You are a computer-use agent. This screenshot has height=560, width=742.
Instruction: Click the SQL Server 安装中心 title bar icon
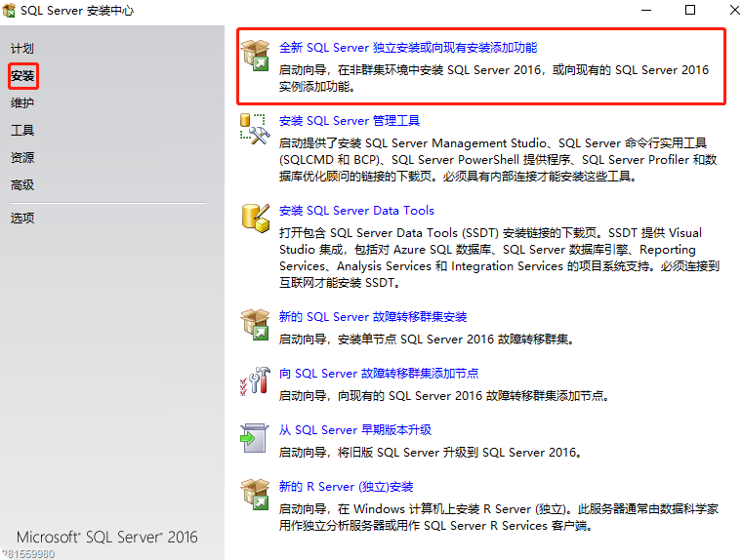coord(9,10)
